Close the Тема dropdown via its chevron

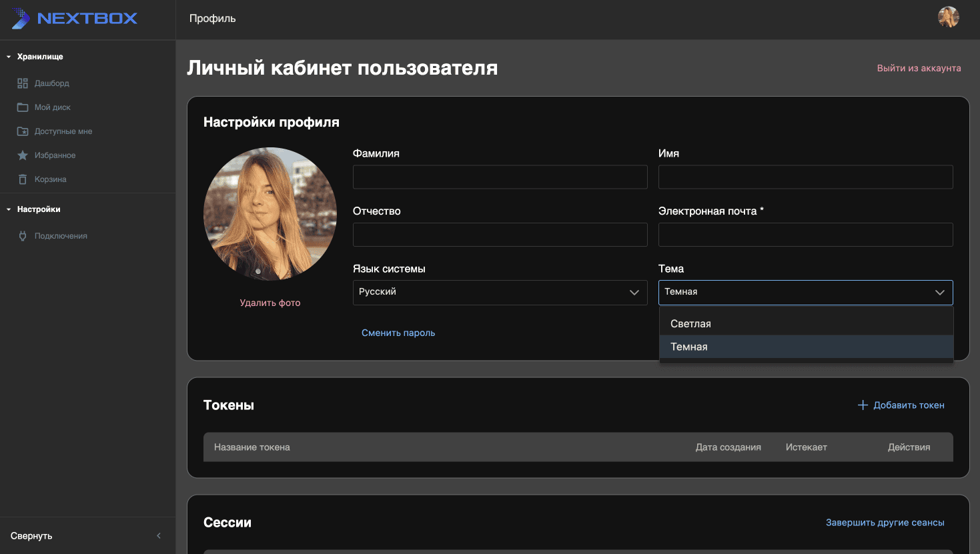coord(939,293)
